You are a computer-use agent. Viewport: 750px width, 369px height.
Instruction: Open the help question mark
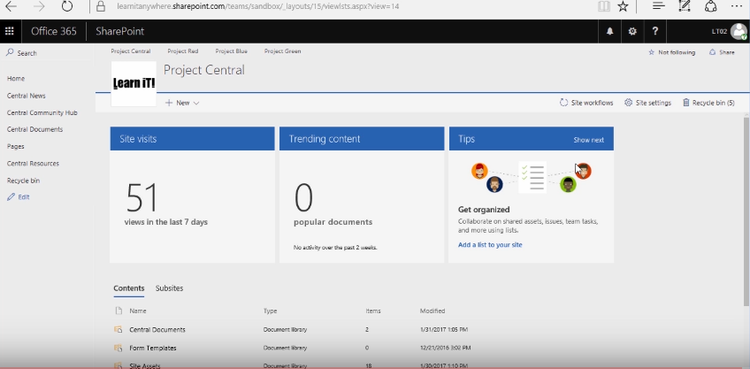point(655,32)
